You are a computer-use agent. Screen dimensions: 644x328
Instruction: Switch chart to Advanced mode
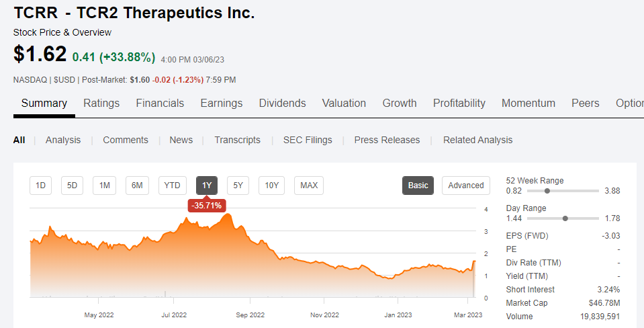(x=465, y=186)
